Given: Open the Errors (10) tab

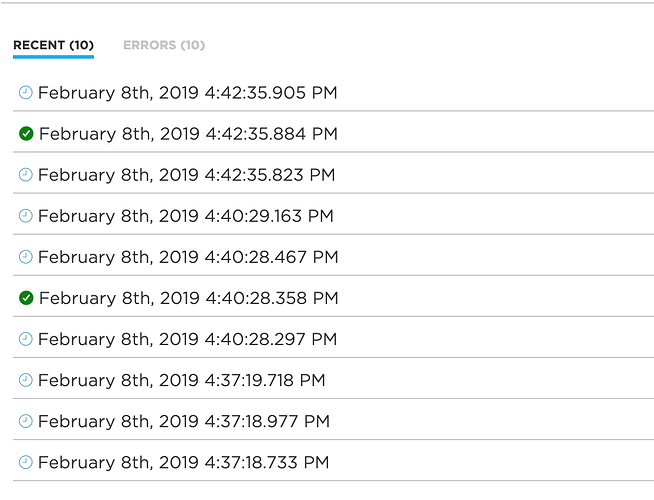Looking at the screenshot, I should [x=164, y=45].
